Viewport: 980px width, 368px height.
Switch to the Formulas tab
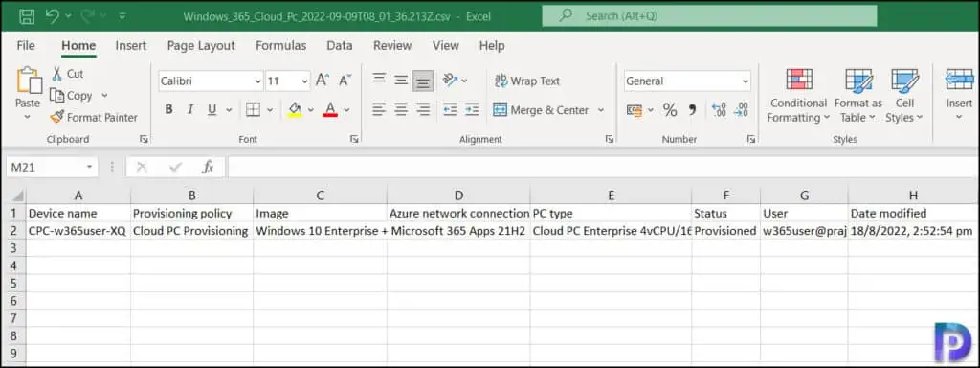(280, 46)
